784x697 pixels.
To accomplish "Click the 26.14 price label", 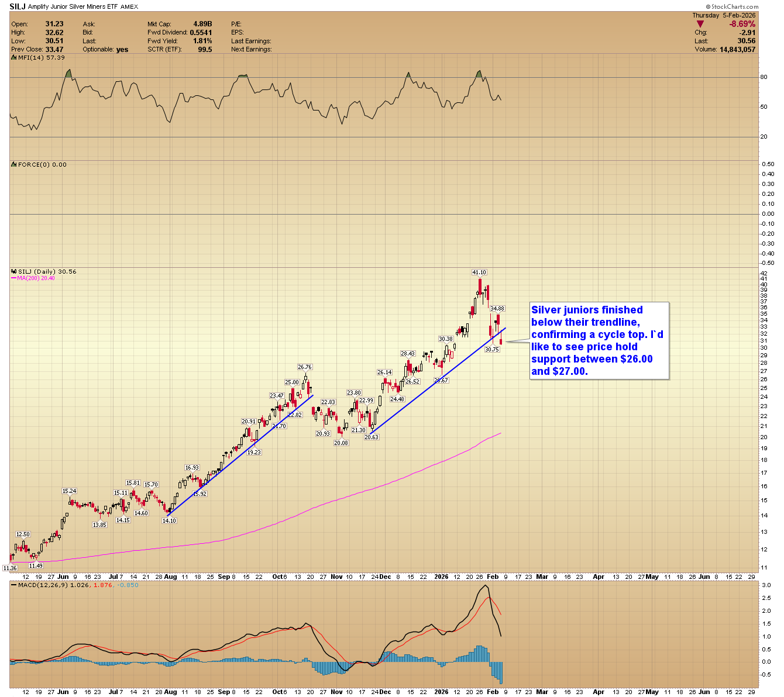I will coord(384,372).
